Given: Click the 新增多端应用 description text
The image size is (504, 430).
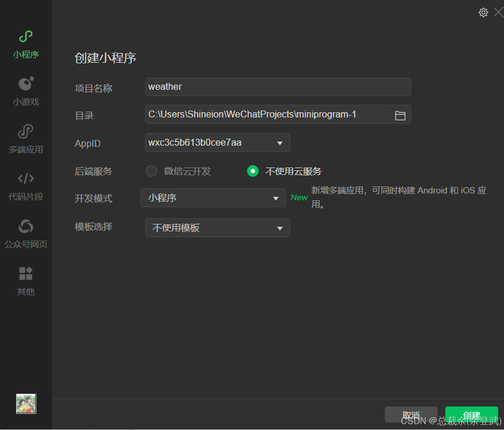Looking at the screenshot, I should tap(399, 197).
